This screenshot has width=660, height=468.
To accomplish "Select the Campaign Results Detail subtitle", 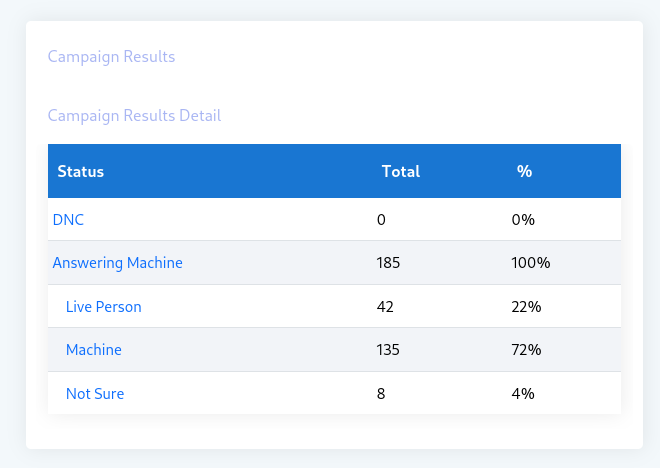I will (x=134, y=116).
